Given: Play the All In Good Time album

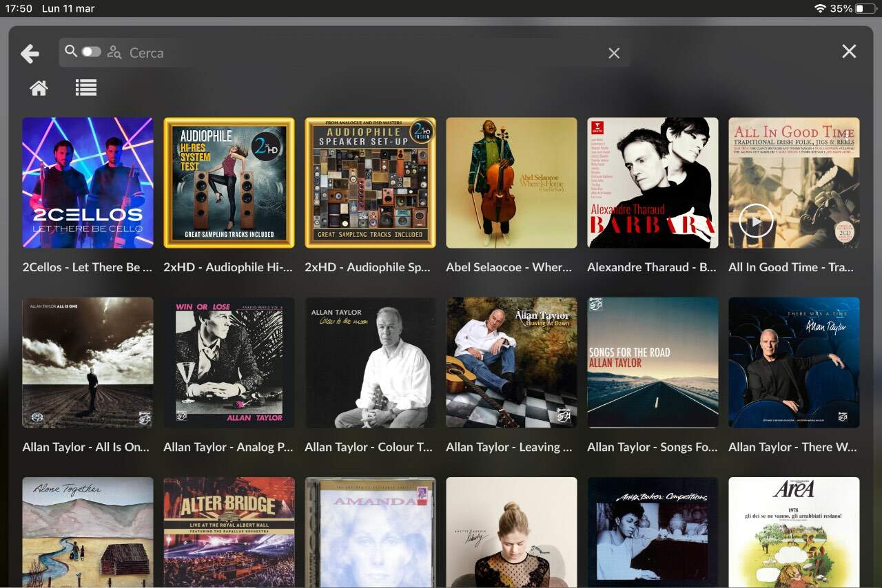Looking at the screenshot, I should pyautogui.click(x=756, y=222).
